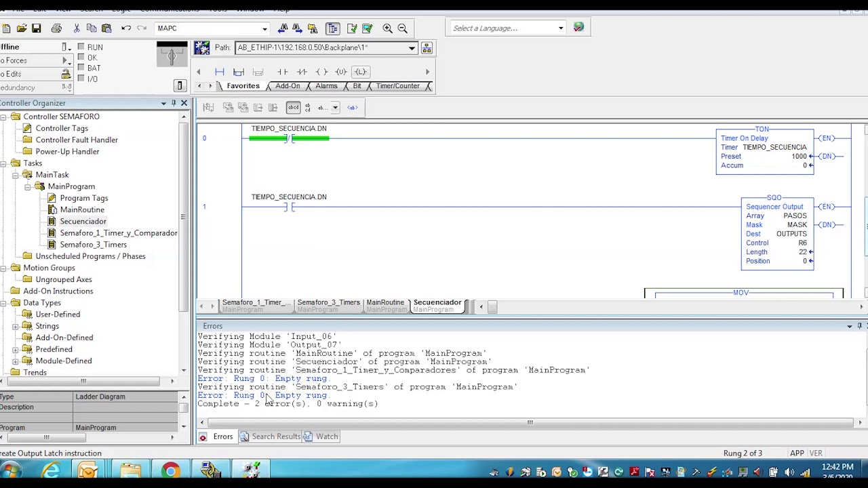The image size is (868, 488).
Task: Insert Output Unlatch instruction
Action: 341,72
